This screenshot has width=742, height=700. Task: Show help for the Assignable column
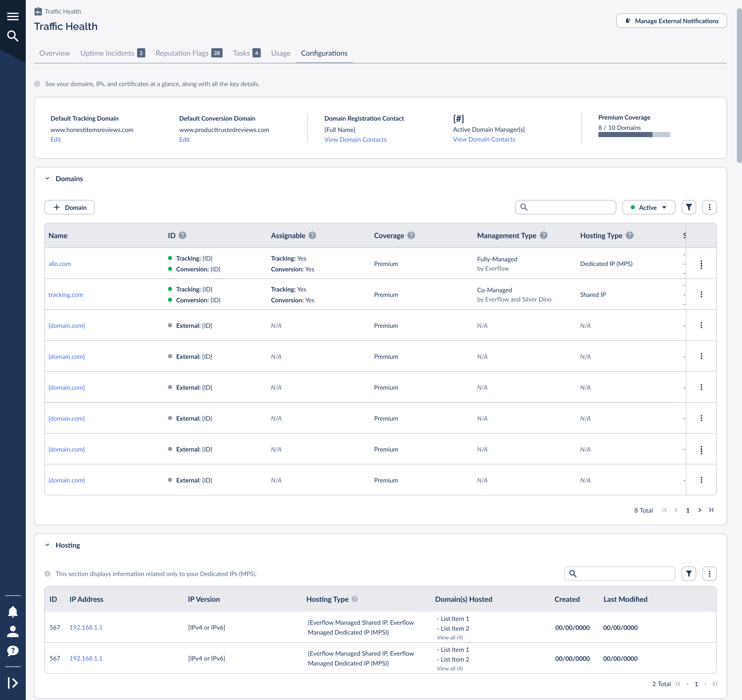click(x=312, y=236)
